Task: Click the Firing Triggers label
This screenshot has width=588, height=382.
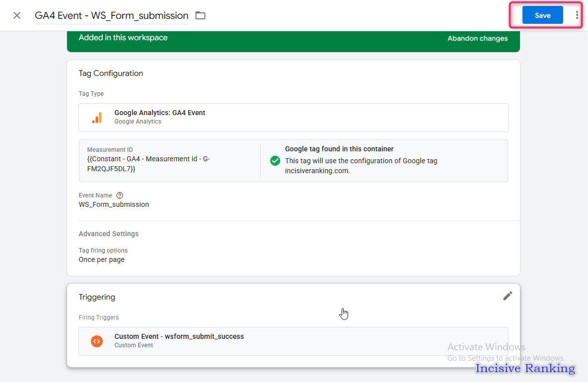Action: [99, 317]
